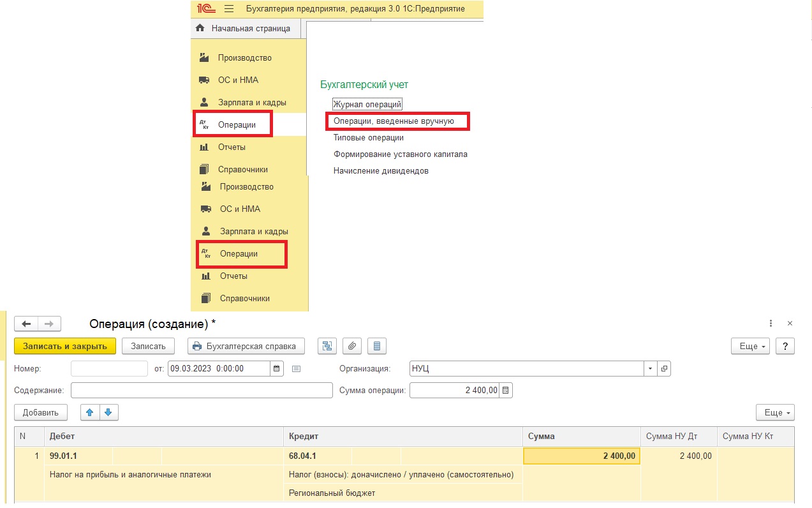Close the Операция (создание) form
The image size is (812, 508).
790,324
